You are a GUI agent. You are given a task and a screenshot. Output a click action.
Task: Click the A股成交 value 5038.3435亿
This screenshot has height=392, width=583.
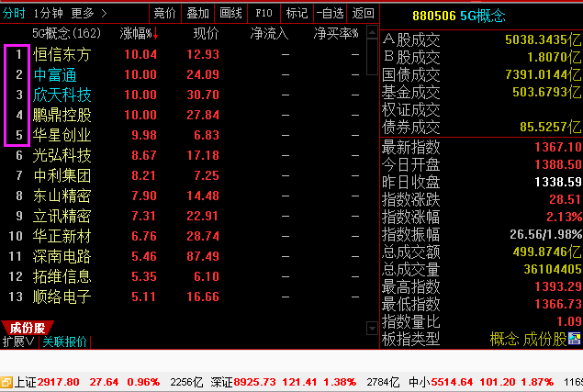pos(543,39)
